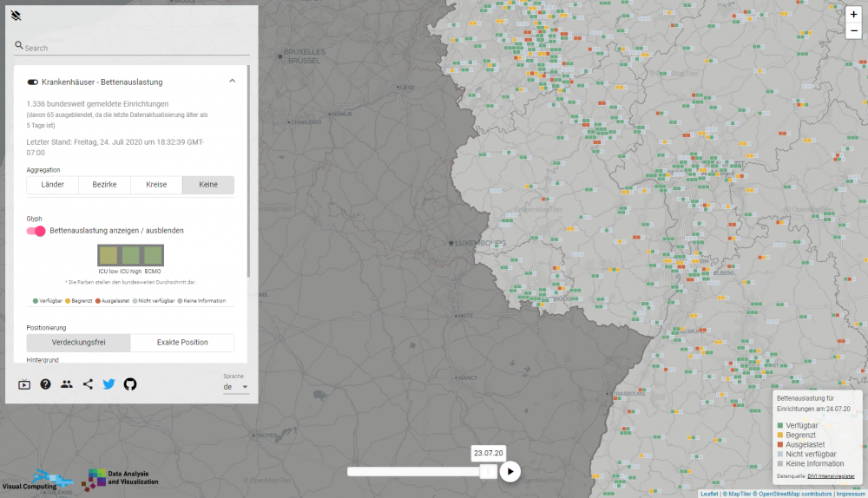Select Exakte Position positioning option
This screenshot has height=498, width=868.
(x=182, y=343)
